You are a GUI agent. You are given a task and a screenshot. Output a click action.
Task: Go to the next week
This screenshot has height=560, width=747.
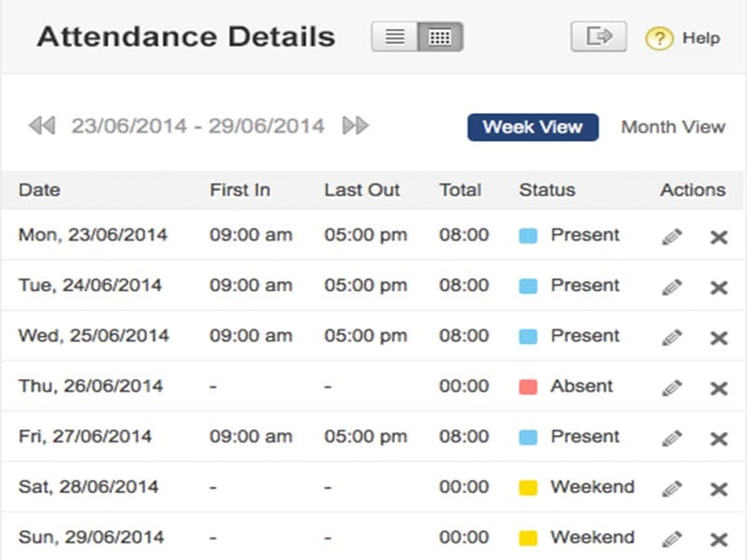[356, 125]
